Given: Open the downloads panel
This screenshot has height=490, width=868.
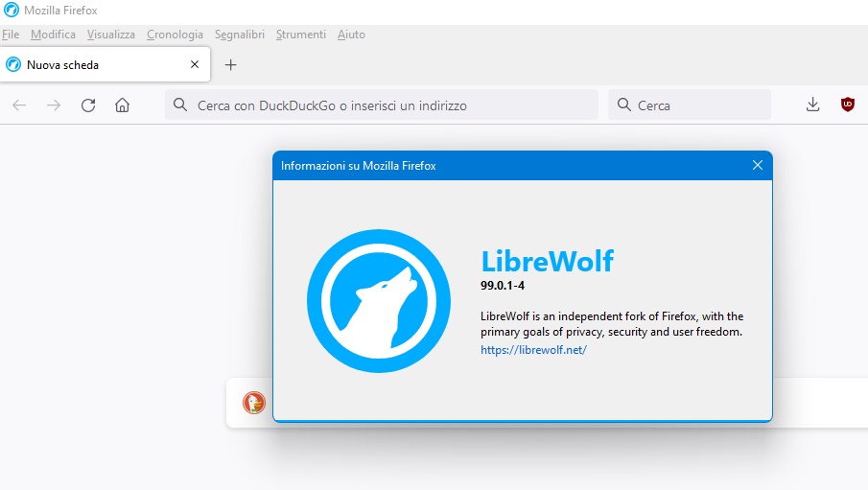Looking at the screenshot, I should point(812,105).
